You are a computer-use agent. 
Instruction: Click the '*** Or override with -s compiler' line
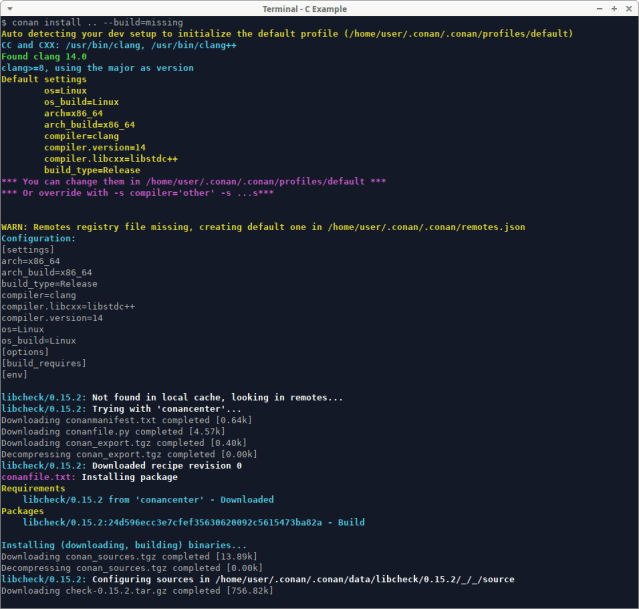pos(137,193)
